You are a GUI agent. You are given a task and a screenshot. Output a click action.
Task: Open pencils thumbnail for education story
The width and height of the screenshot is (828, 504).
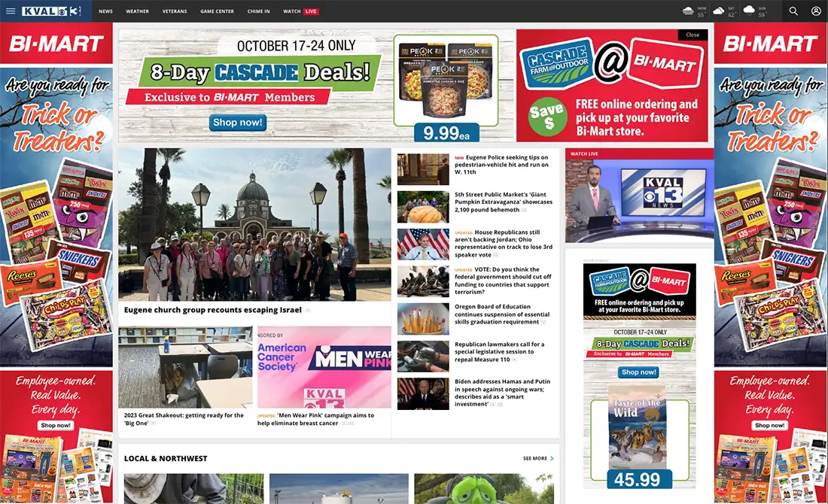pyautogui.click(x=423, y=319)
